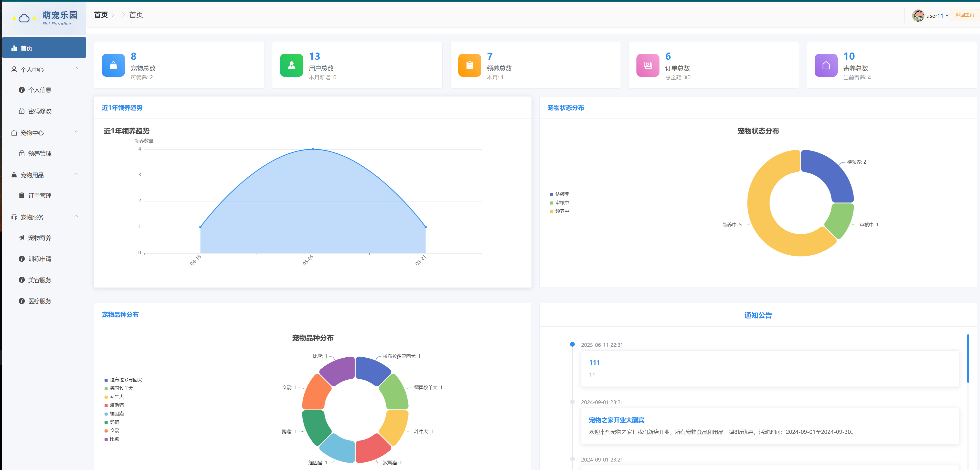Viewport: 980px width, 470px height.
Task: Toggle 仓鼠 legend in breed chart
Action: coord(112,431)
